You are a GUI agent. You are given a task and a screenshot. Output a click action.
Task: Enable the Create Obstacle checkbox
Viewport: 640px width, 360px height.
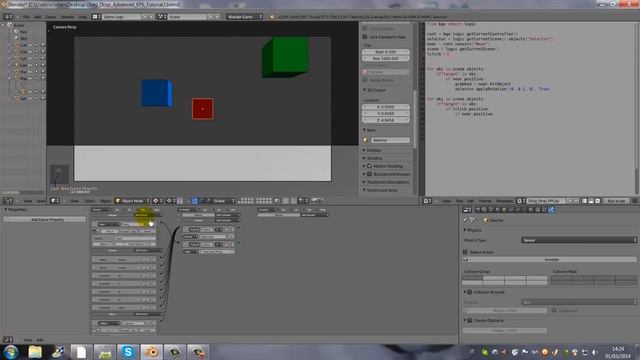pyautogui.click(x=470, y=320)
